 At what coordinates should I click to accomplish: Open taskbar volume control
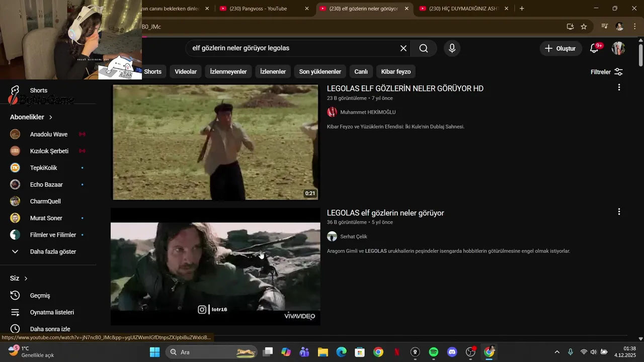click(x=594, y=352)
